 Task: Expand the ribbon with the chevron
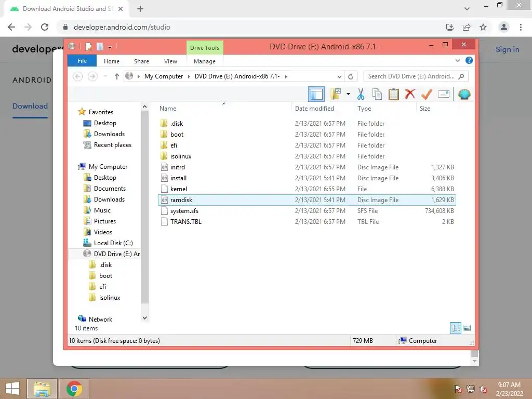click(457, 60)
